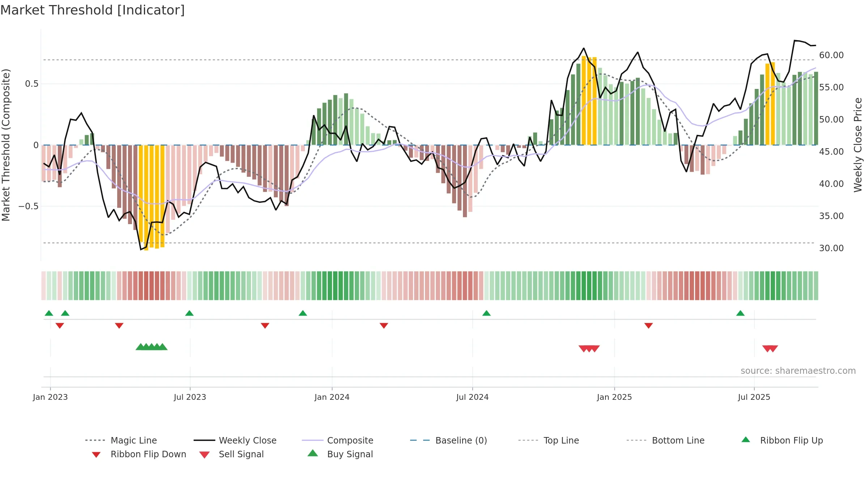Click the Weekly Close Price axis label
The height and width of the screenshot is (488, 868).
point(858,145)
